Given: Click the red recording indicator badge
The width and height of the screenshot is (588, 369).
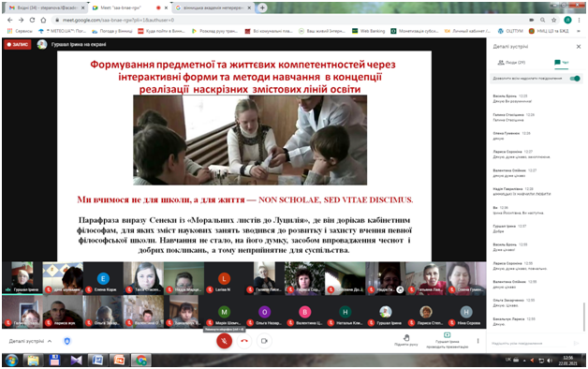Looking at the screenshot, I should (x=17, y=44).
